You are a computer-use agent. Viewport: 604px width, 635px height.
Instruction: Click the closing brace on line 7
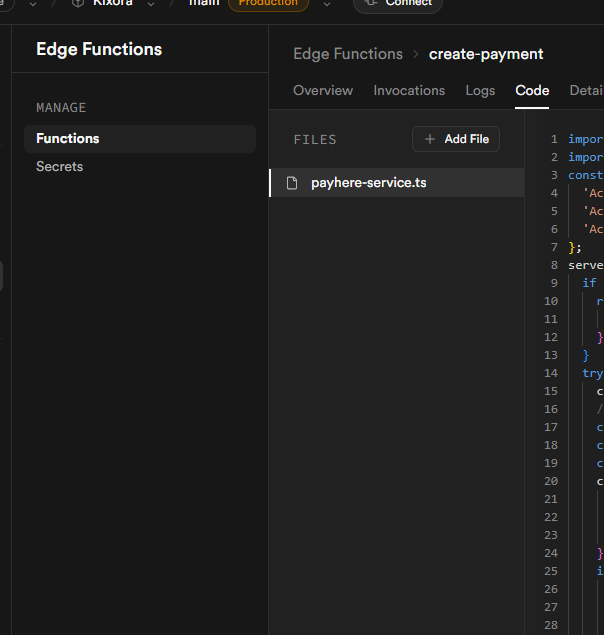click(x=572, y=247)
